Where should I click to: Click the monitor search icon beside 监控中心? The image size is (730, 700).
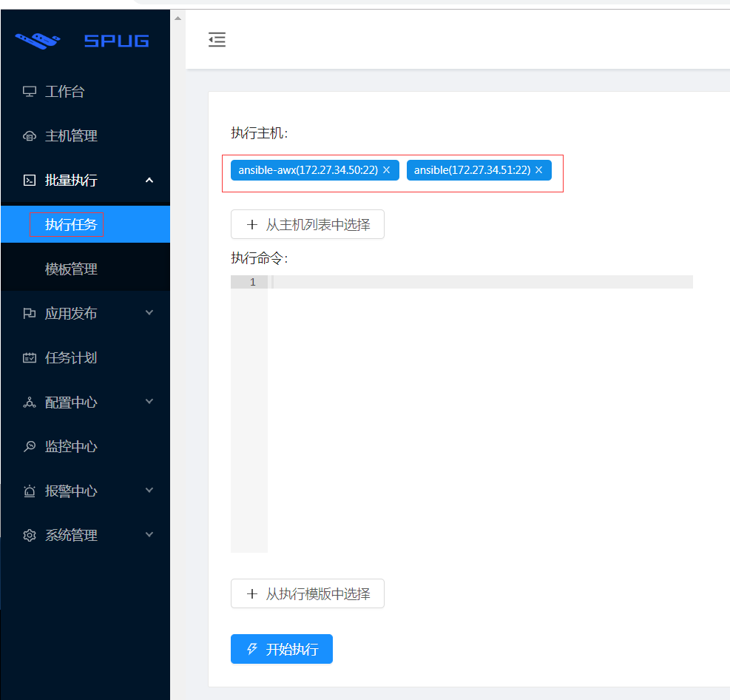point(30,447)
